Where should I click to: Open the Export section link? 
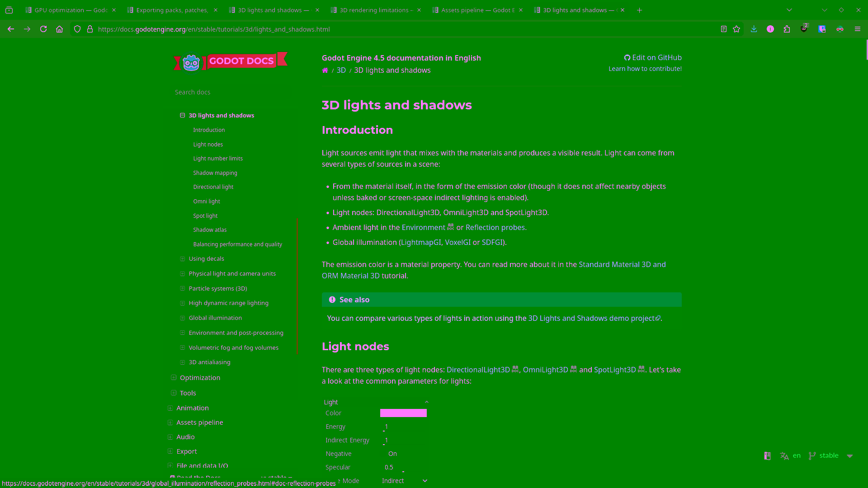coord(187,451)
